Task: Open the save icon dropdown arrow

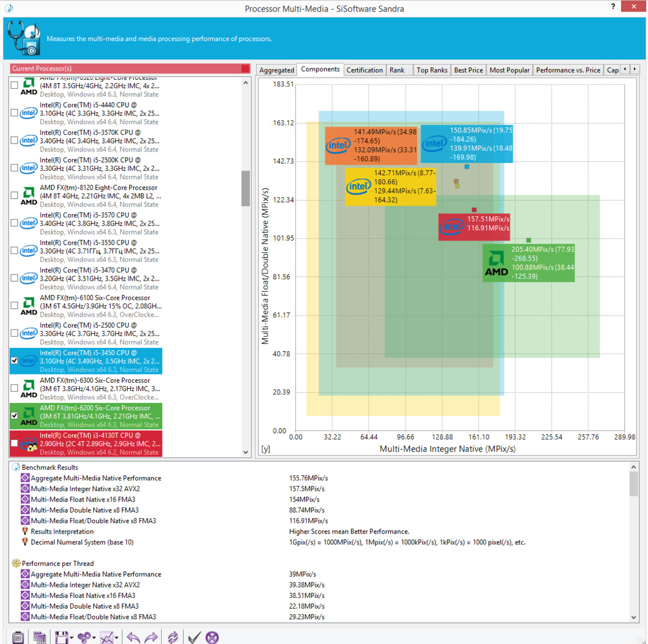Action: click(x=72, y=638)
